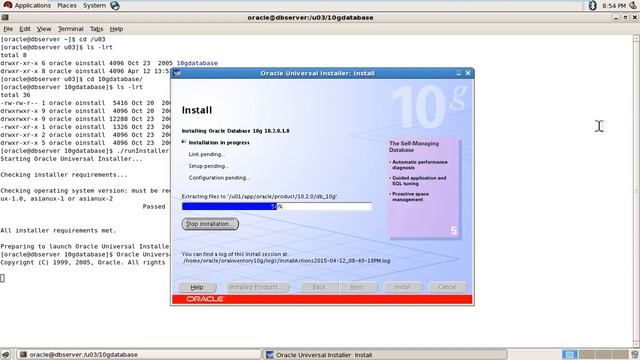
Task: Minimize the terminal window
Action: pyautogui.click(x=616, y=18)
